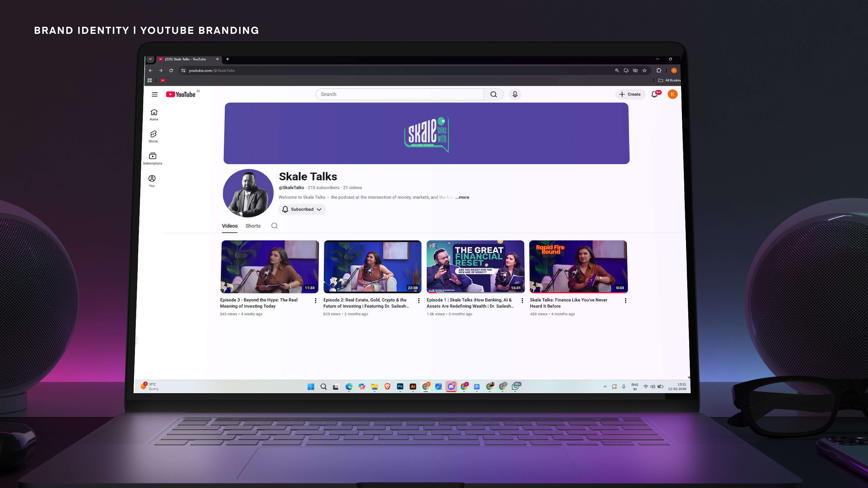This screenshot has height=488, width=868.
Task: Open YouTube notifications bell
Action: tap(655, 94)
